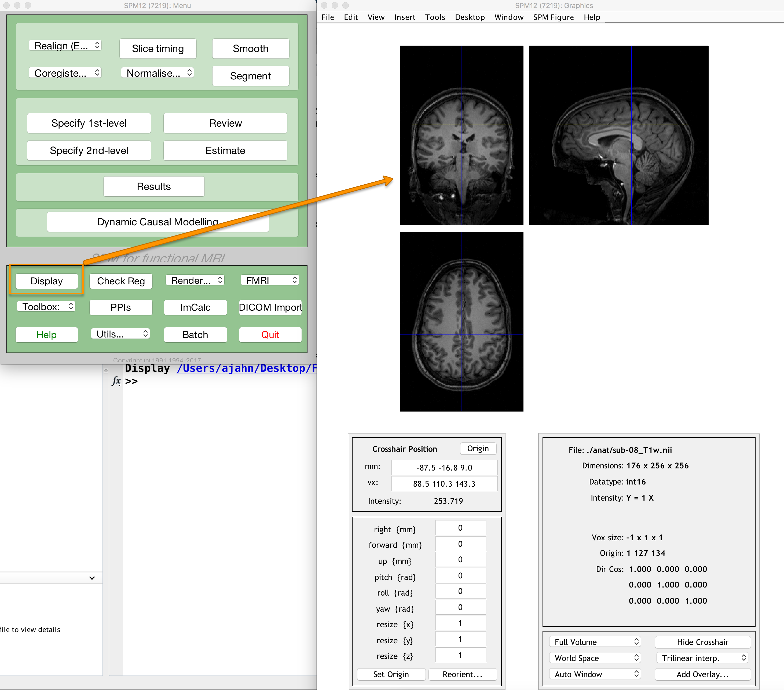This screenshot has width=784, height=690.
Task: Open the Coregister dropdown
Action: click(65, 73)
